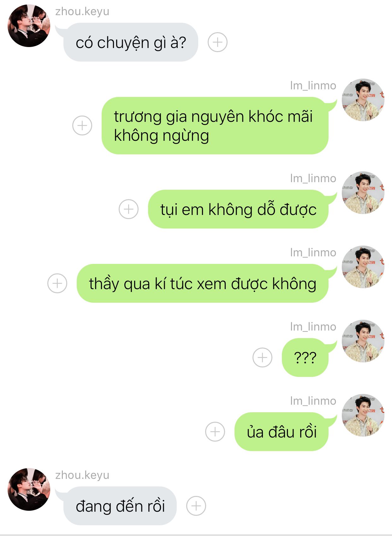Tap plus icon beside "???" message

(x=262, y=357)
